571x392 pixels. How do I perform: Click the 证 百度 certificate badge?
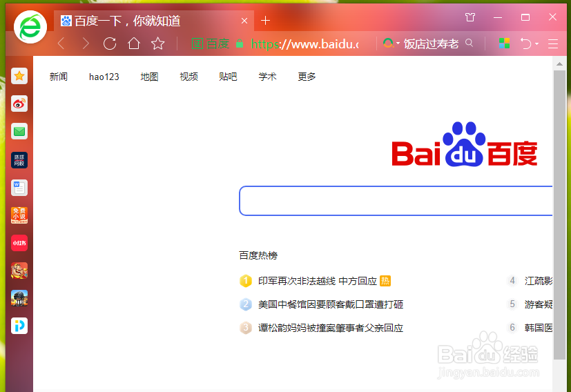[x=211, y=43]
